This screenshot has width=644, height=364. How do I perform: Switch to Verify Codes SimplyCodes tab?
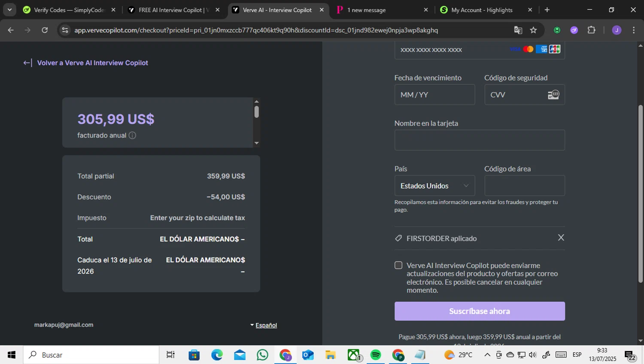[x=69, y=10]
